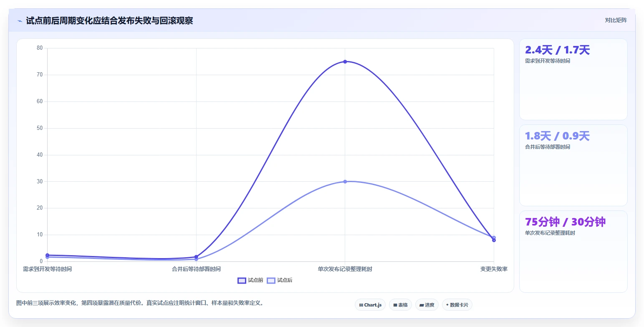This screenshot has height=327, width=644.
Task: Click the footnote starting 图中前三项展示效率变化
Action: pos(140,303)
